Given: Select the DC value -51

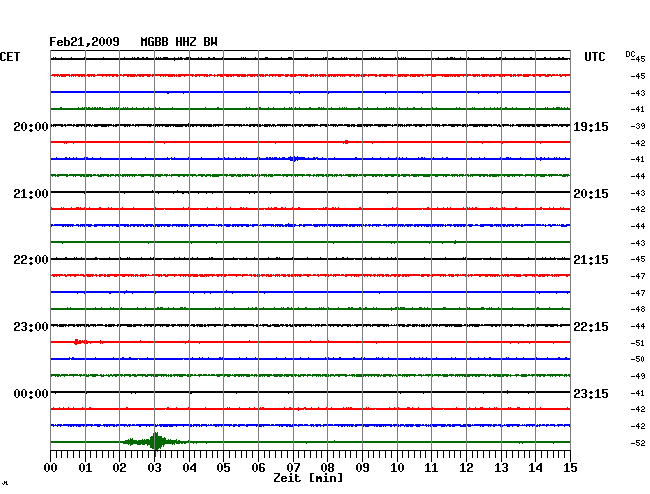Looking at the screenshot, I should click(x=638, y=343).
